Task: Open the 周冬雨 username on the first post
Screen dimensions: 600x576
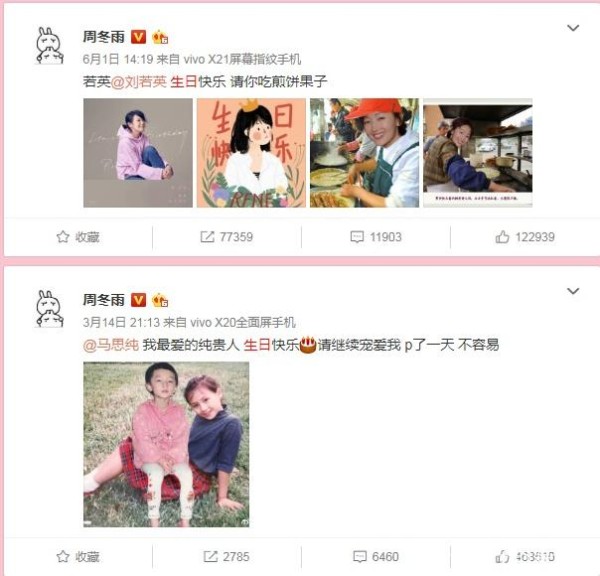Action: [104, 37]
